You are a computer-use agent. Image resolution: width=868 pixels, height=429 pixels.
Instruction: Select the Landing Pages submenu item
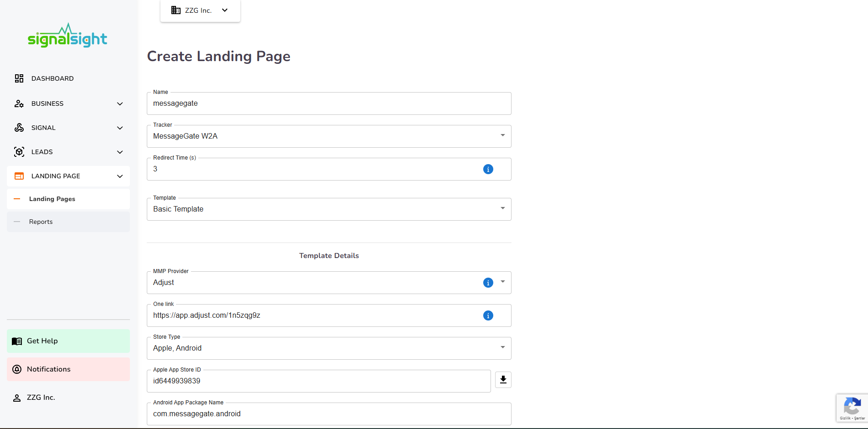click(x=68, y=199)
